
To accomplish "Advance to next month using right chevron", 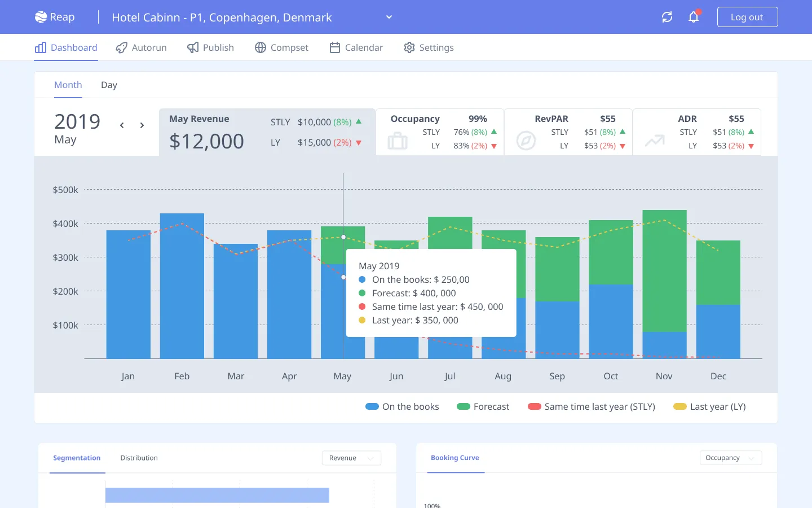I will pyautogui.click(x=142, y=125).
